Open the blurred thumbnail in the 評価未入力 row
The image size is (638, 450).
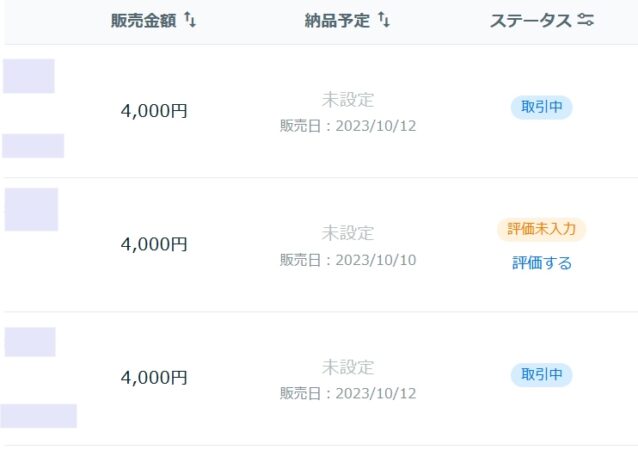(x=31, y=209)
